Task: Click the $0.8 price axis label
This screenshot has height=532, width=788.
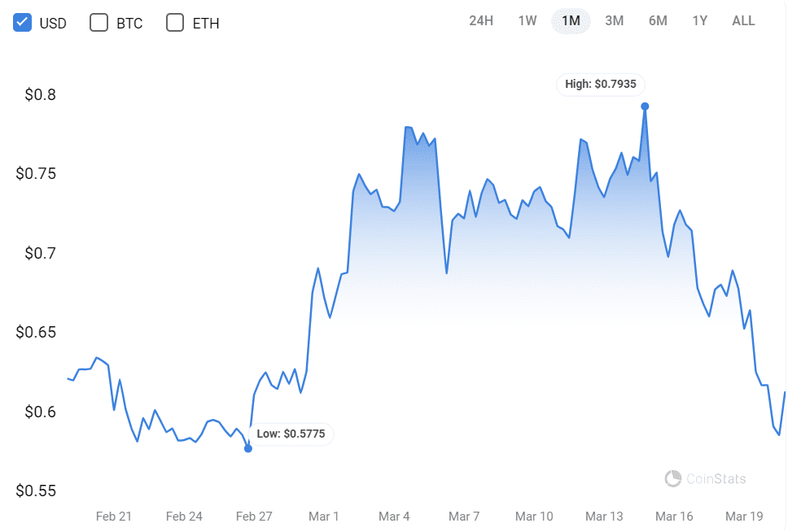Action: tap(41, 95)
